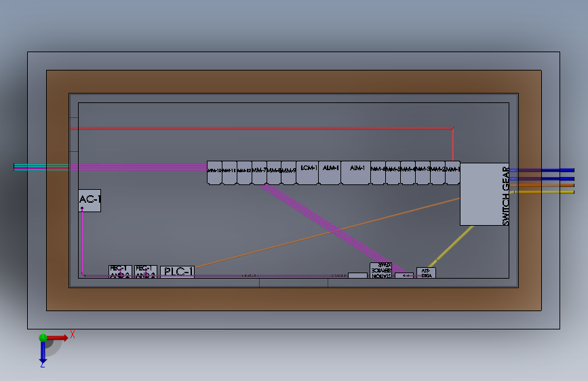Select the red conduit run along top
The width and height of the screenshot is (588, 381).
pos(261,128)
